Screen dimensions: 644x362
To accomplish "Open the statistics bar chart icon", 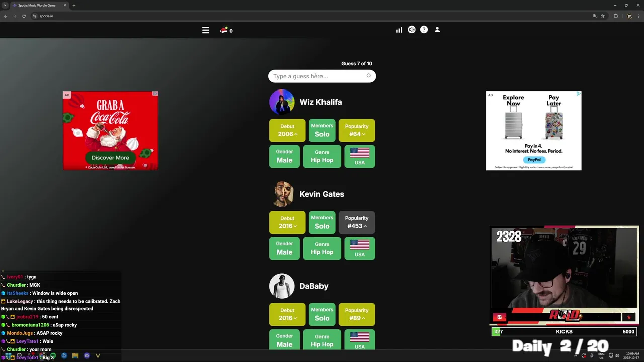I will coord(399,30).
